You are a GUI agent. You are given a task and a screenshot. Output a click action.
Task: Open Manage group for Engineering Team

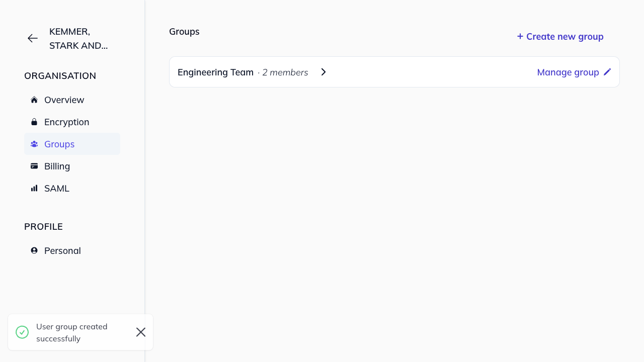[x=568, y=72]
